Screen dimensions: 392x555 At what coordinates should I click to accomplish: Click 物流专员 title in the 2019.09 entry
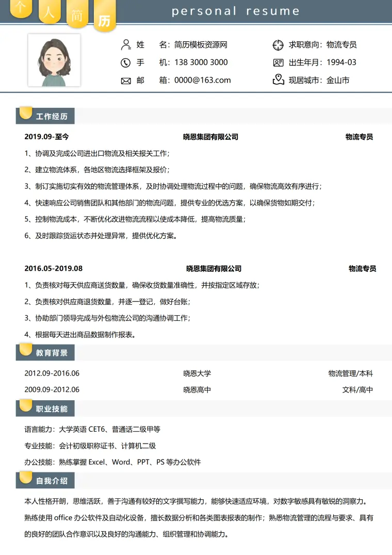point(359,137)
